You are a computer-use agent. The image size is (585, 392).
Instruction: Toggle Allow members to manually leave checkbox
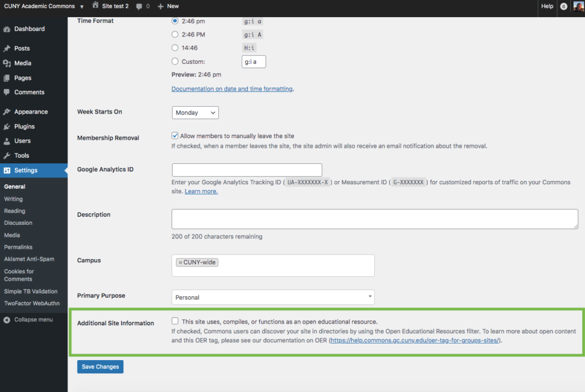coord(175,136)
